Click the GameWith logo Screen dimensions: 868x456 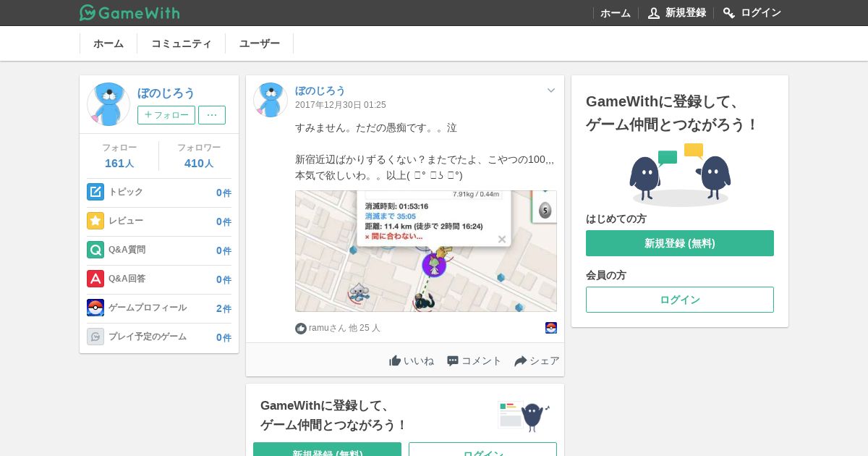[x=129, y=12]
